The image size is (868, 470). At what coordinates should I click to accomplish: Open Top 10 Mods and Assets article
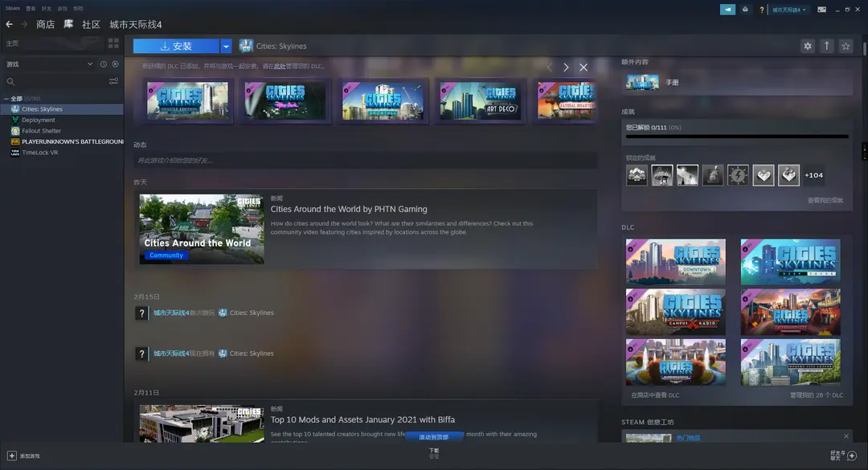pyautogui.click(x=362, y=419)
